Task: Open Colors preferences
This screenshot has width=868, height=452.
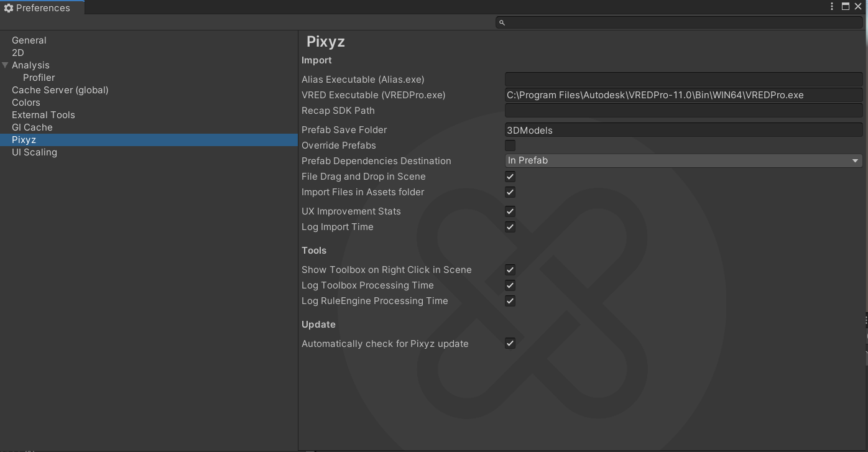Action: [x=26, y=103]
